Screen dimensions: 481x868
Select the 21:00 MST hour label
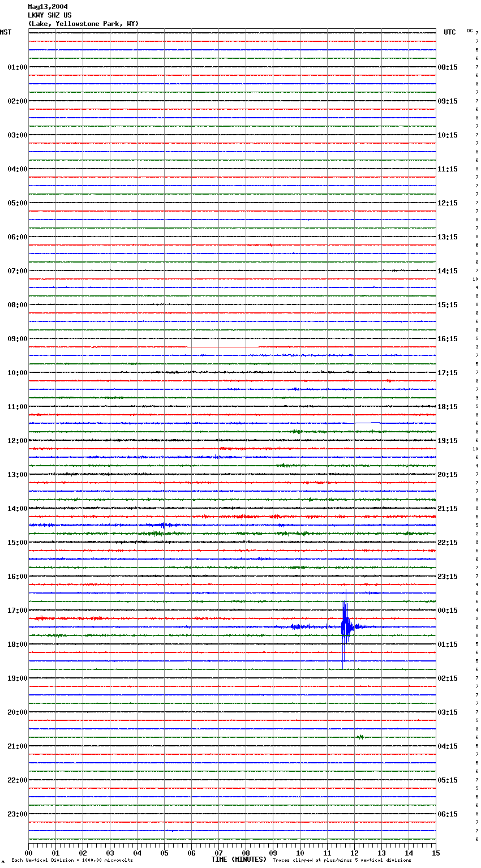point(18,746)
